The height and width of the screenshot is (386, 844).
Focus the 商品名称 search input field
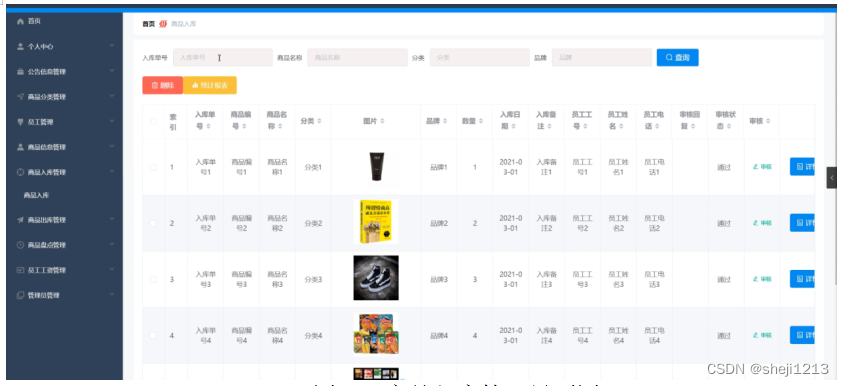coord(357,57)
